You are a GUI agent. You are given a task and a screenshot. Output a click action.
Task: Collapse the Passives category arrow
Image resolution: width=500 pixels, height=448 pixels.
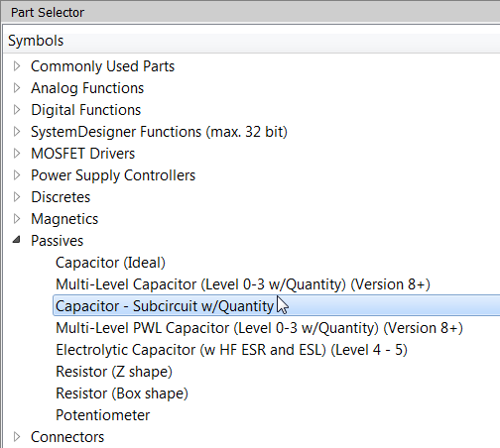tap(17, 240)
